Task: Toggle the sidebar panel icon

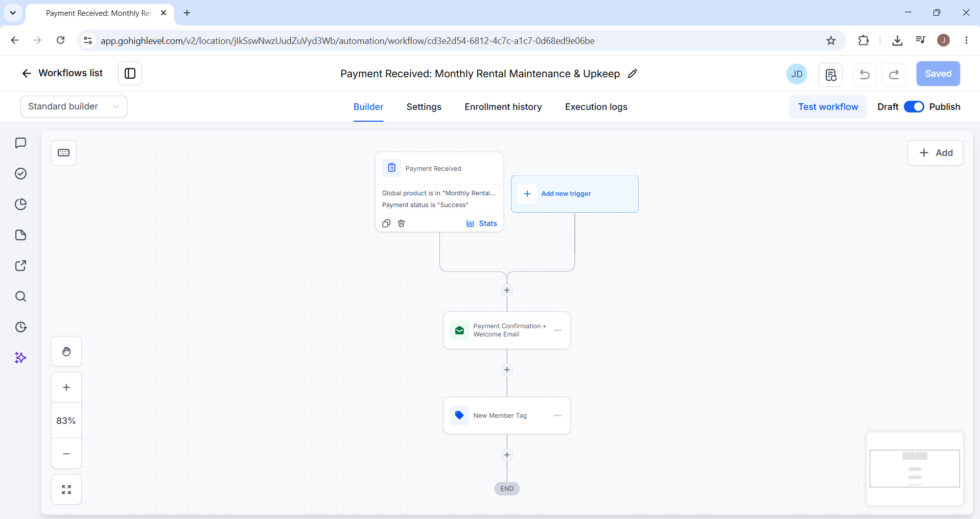Action: coord(130,74)
